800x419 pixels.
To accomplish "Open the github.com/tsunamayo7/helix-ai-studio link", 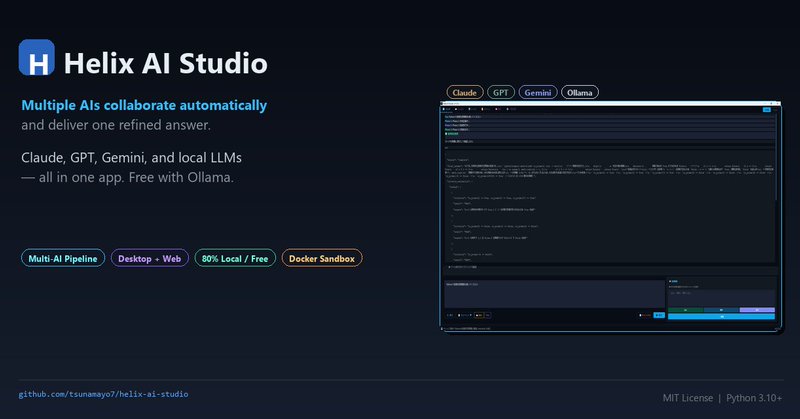I will coord(103,394).
